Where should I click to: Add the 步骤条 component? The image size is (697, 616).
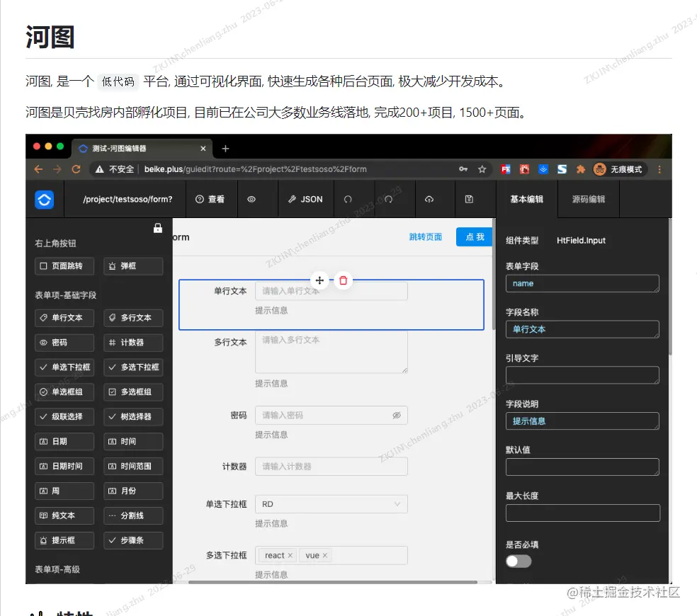133,540
